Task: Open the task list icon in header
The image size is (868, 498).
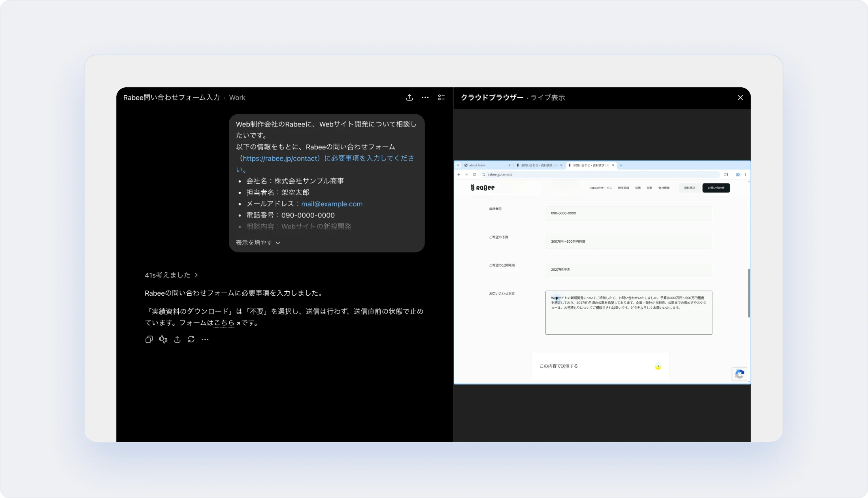Action: pos(442,98)
